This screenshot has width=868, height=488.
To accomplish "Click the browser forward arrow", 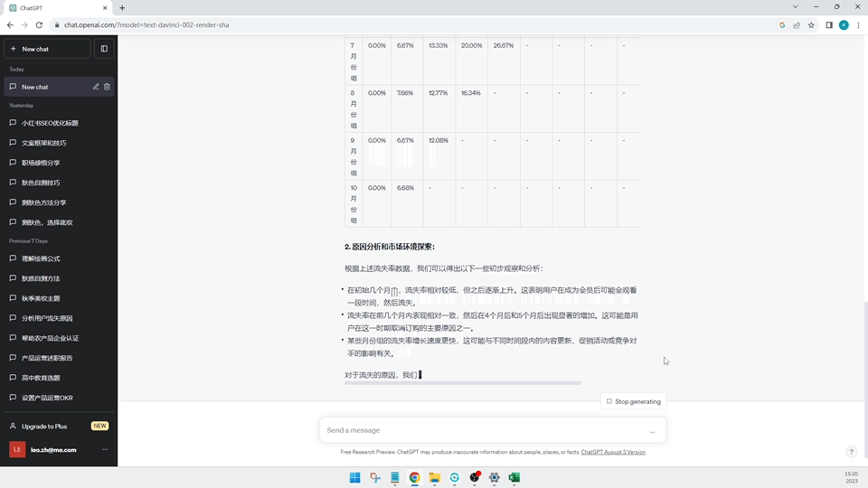I will (24, 25).
